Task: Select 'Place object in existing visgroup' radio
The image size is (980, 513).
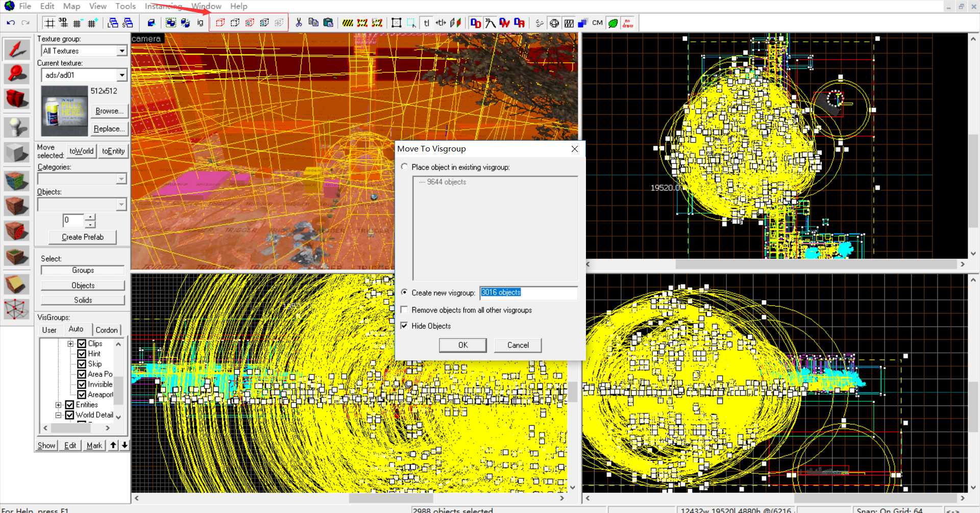Action: pyautogui.click(x=405, y=167)
